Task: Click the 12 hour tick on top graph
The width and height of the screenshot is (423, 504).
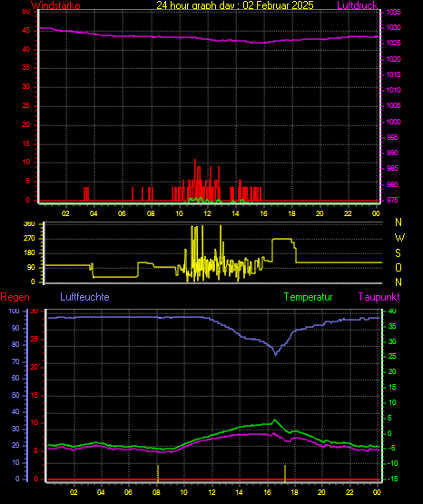Action: tap(207, 213)
